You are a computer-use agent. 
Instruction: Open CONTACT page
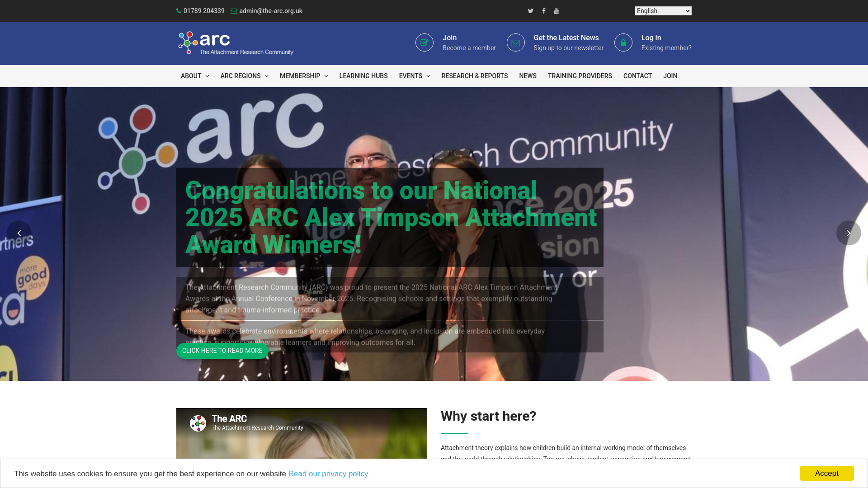[x=637, y=76]
